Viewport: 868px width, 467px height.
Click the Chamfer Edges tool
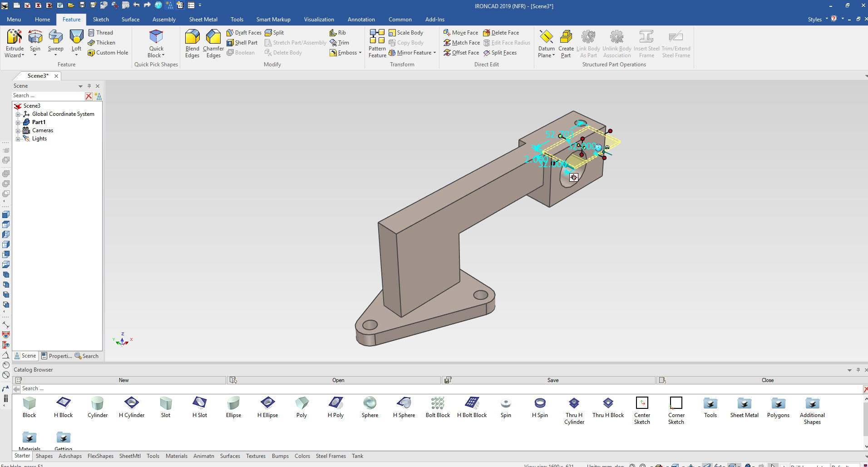point(213,38)
